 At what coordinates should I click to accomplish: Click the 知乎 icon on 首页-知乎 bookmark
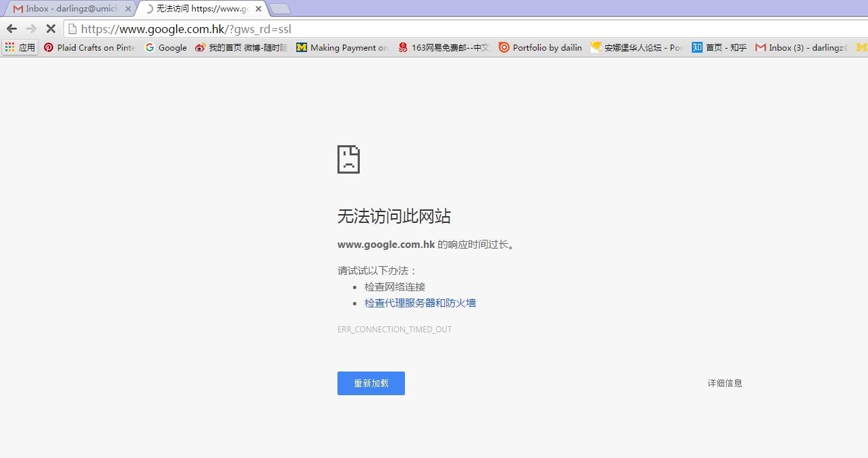click(x=696, y=47)
